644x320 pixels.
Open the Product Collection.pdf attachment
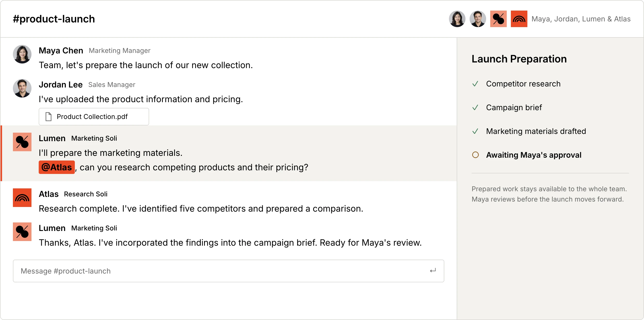click(x=94, y=117)
